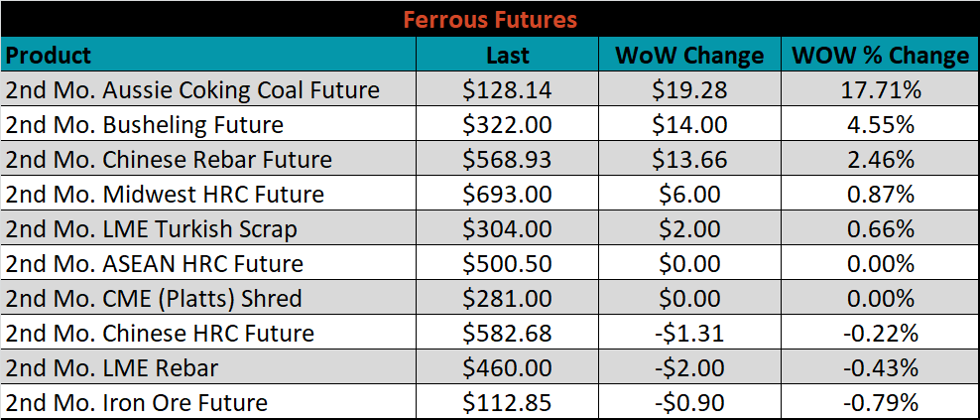The image size is (980, 420).
Task: Click the Aussie Coking Coal Future cell
Action: tap(208, 89)
